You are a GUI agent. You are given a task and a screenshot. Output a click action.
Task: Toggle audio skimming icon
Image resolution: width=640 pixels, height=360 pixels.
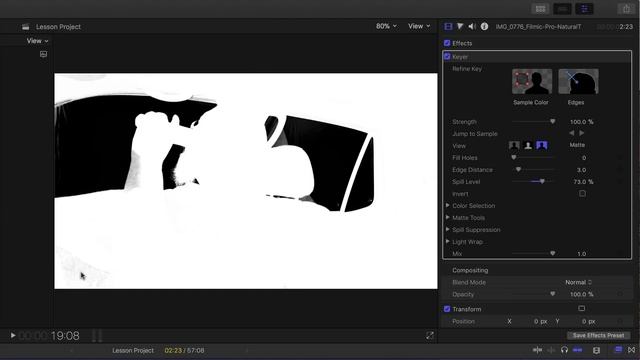coord(551,350)
